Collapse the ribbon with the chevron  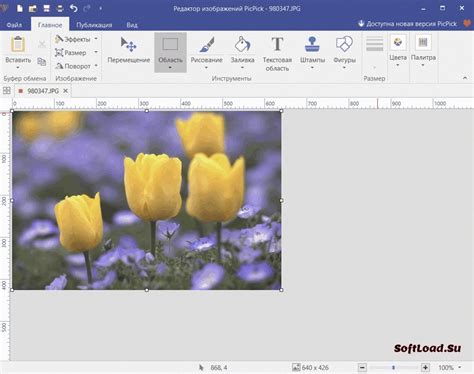click(465, 78)
